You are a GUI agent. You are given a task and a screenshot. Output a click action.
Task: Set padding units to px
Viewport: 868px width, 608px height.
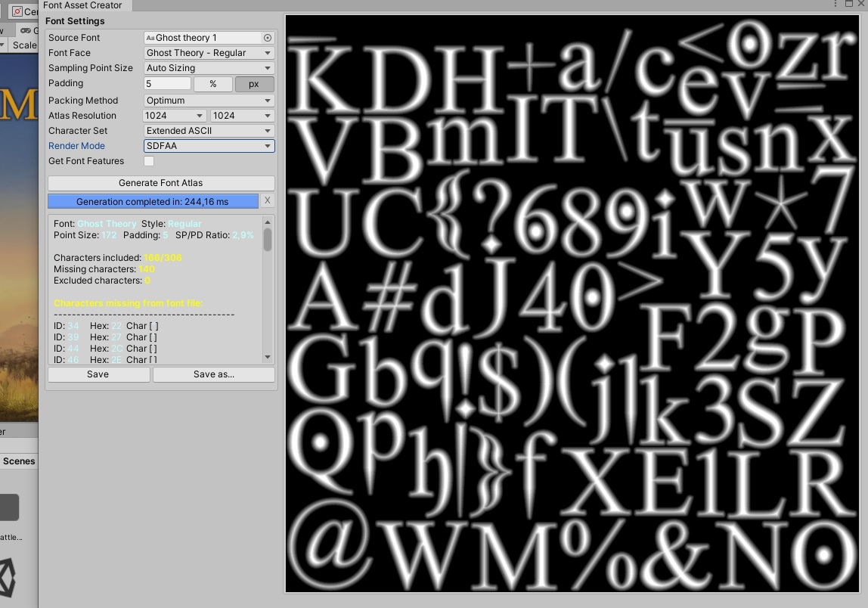tap(253, 84)
